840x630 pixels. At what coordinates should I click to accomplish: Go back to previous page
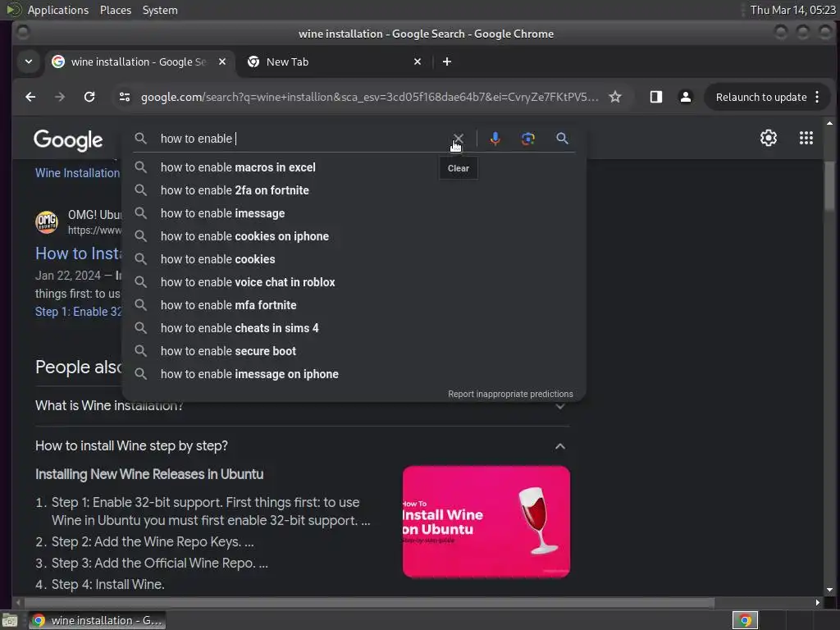[x=30, y=97]
